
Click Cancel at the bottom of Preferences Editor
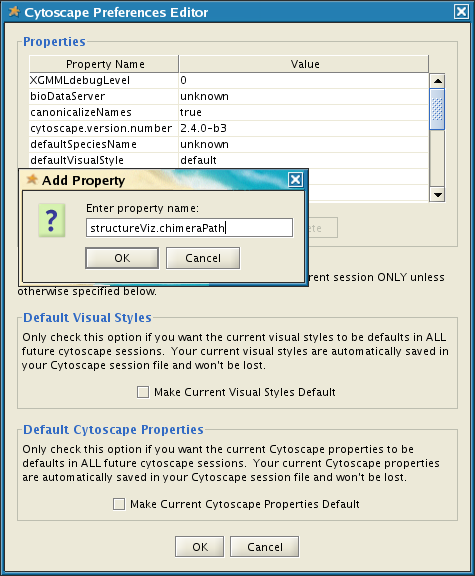point(265,547)
